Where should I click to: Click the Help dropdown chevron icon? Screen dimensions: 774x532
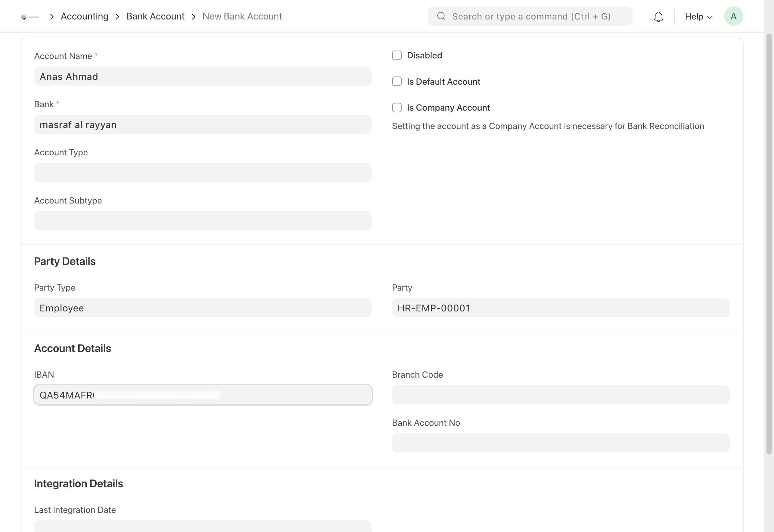point(710,17)
